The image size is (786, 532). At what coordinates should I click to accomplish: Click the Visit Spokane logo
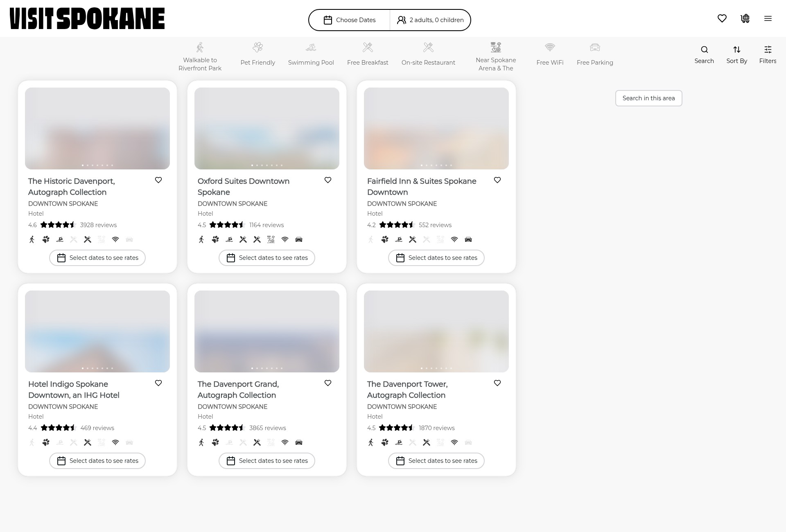coord(87,18)
